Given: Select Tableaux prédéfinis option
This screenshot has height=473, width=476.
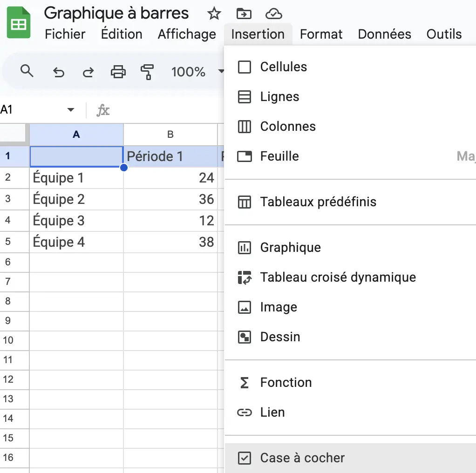Looking at the screenshot, I should [x=350, y=202].
